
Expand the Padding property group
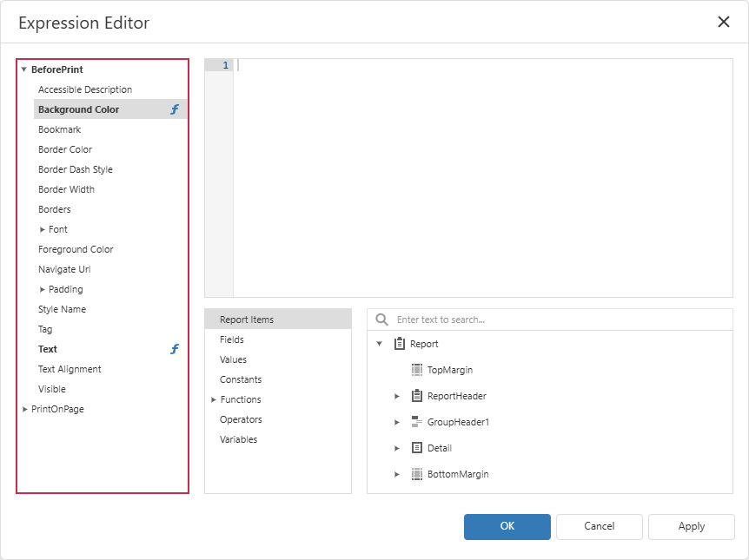pos(42,289)
